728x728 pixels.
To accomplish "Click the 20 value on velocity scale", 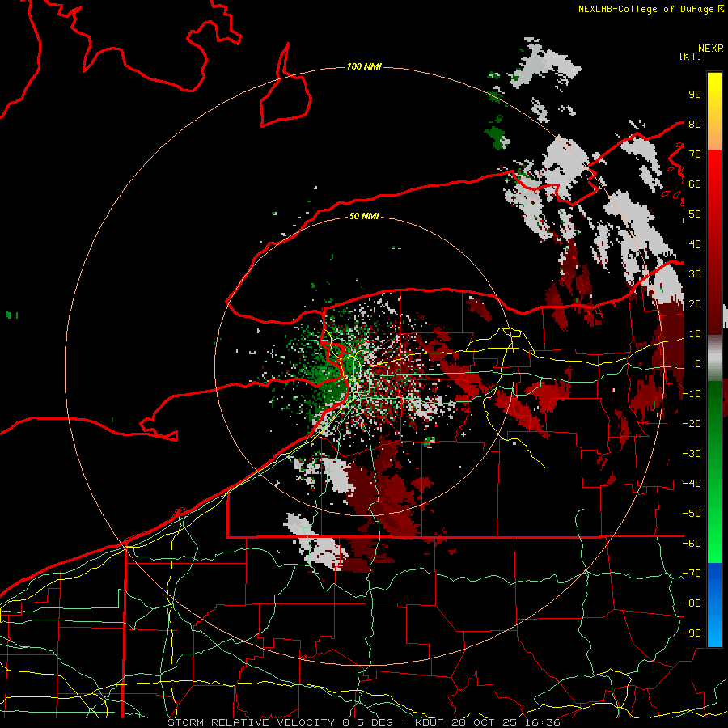I will [x=695, y=303].
